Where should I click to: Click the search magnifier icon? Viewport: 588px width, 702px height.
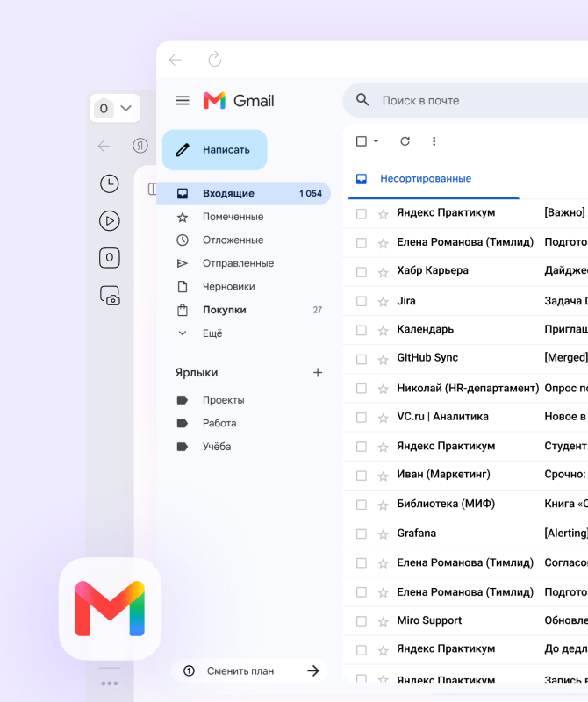coord(362,100)
